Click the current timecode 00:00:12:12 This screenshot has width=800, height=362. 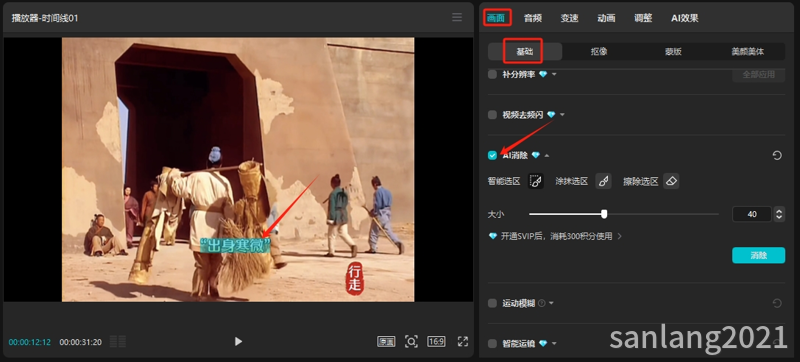(30, 342)
